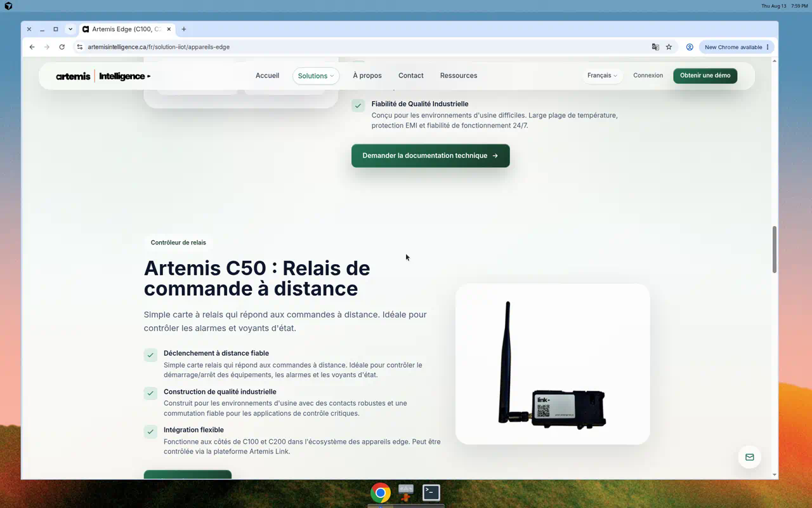
Task: Go to the Accueil page
Action: click(267, 76)
